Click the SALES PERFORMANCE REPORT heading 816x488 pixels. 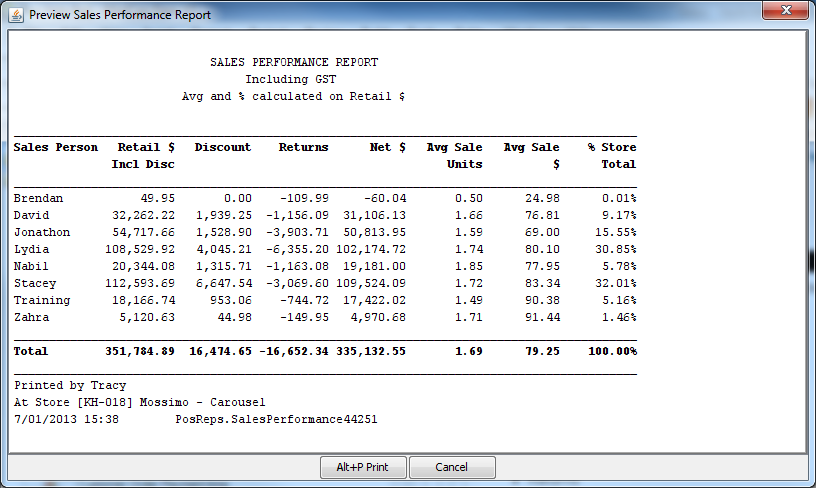tap(294, 62)
